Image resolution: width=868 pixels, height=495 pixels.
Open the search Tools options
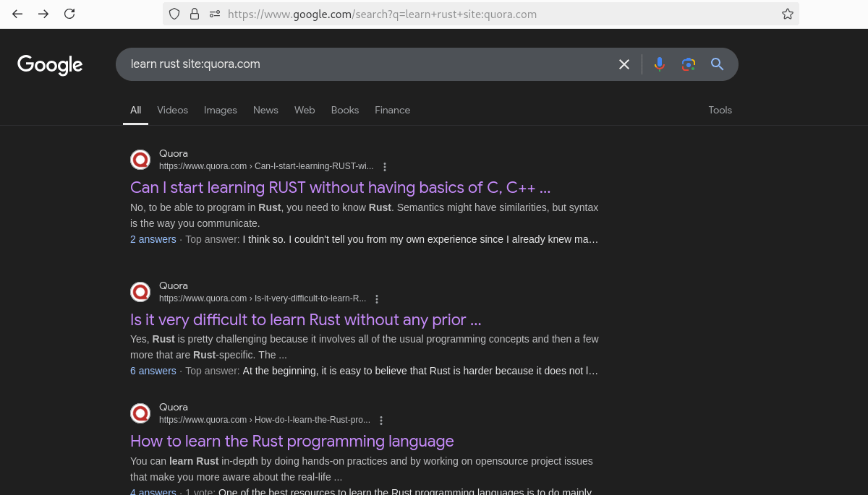pos(720,110)
